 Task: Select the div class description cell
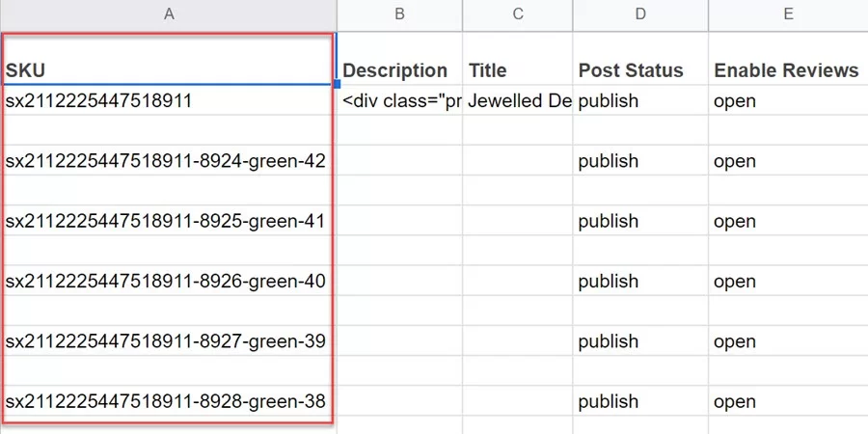click(x=399, y=100)
